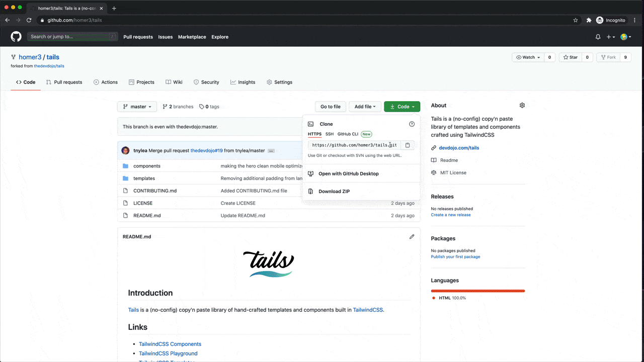Screen dimensions: 644x362
Task: Open repository About settings gear
Action: (522, 106)
